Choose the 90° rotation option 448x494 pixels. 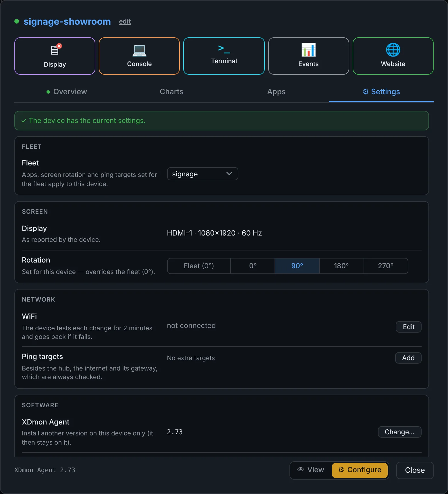click(297, 266)
